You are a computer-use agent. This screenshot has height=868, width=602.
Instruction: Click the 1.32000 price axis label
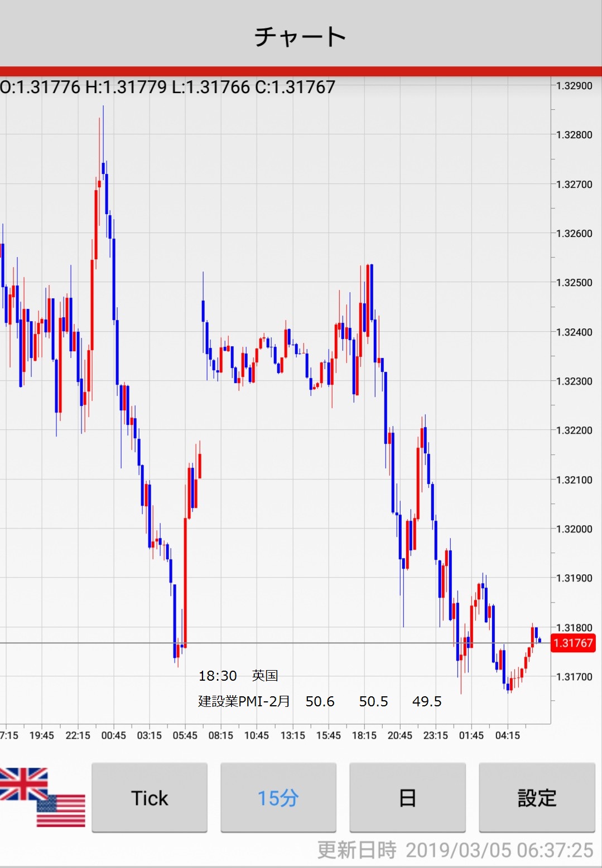(574, 528)
